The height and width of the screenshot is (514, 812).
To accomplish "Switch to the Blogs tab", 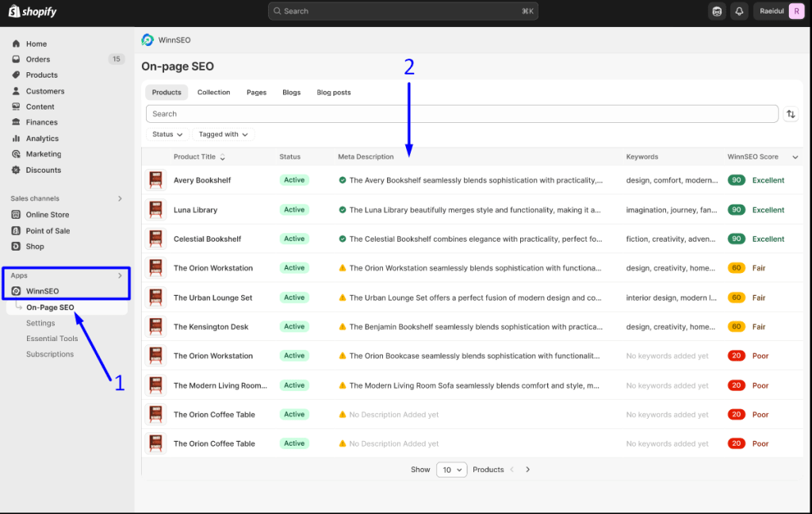I will [292, 92].
